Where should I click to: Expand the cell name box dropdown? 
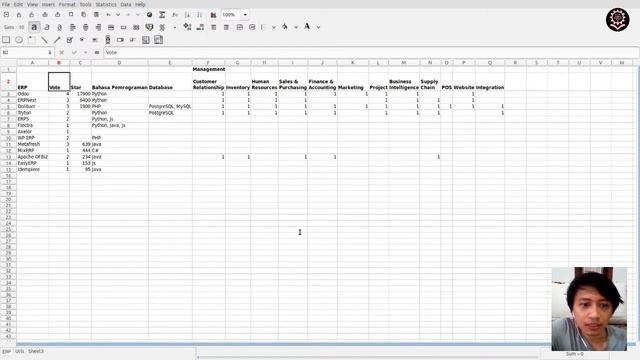coord(50,53)
